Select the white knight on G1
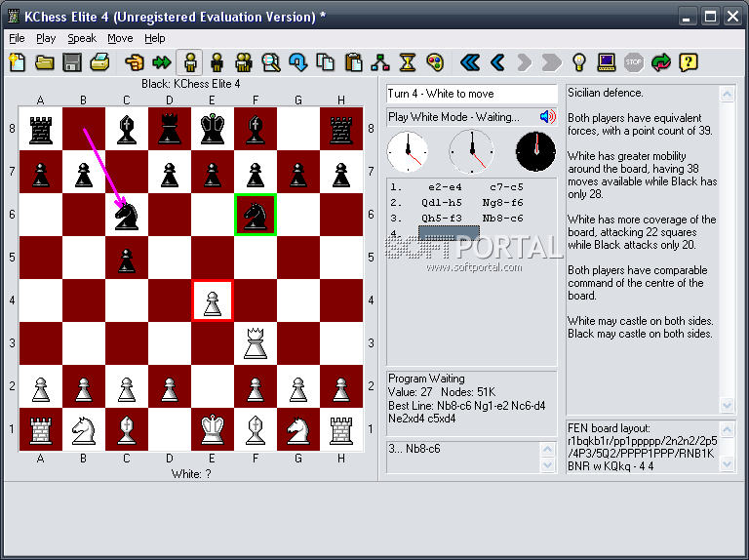749x560 pixels. coord(298,429)
